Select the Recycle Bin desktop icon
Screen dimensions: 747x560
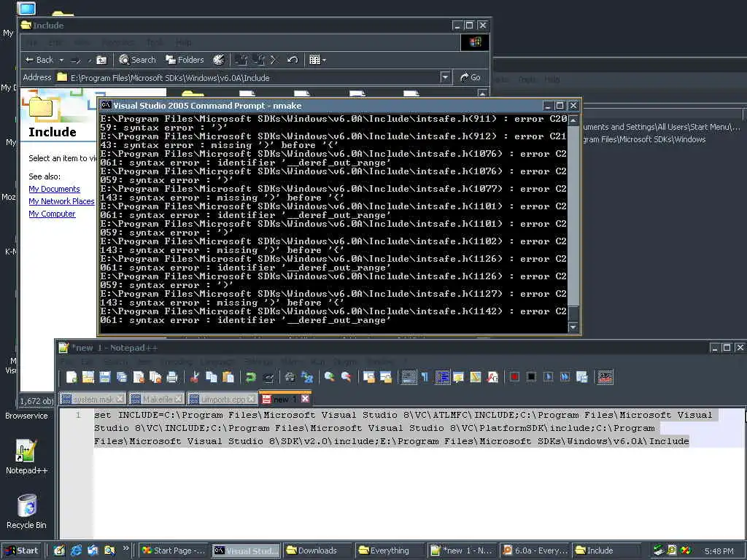[26, 512]
